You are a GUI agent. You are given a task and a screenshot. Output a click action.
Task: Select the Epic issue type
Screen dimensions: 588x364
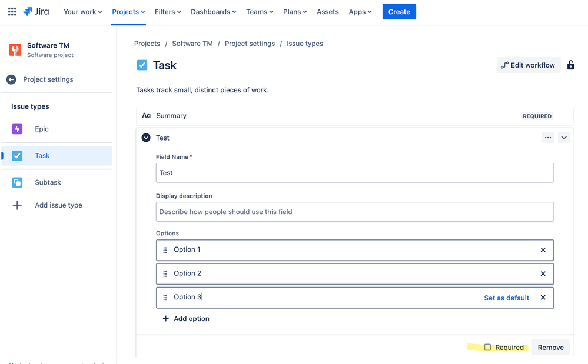point(57,129)
